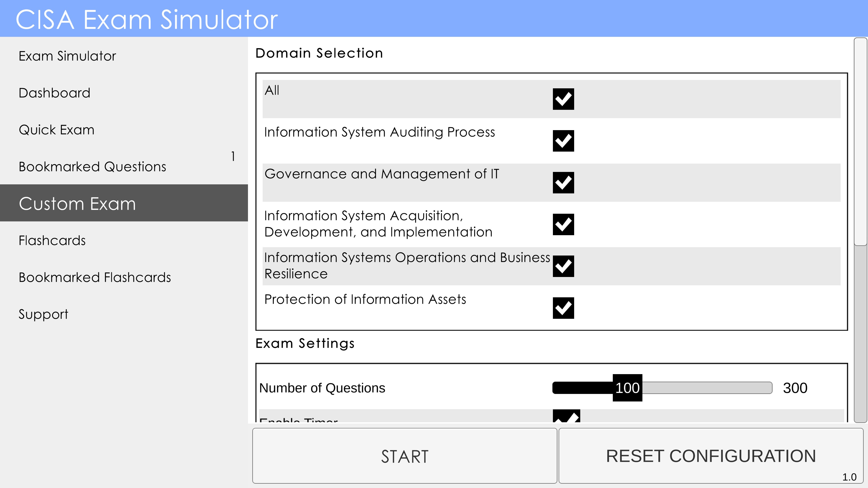Uncheck Protection of Information Assets checkbox
This screenshot has height=488, width=868.
tap(563, 308)
